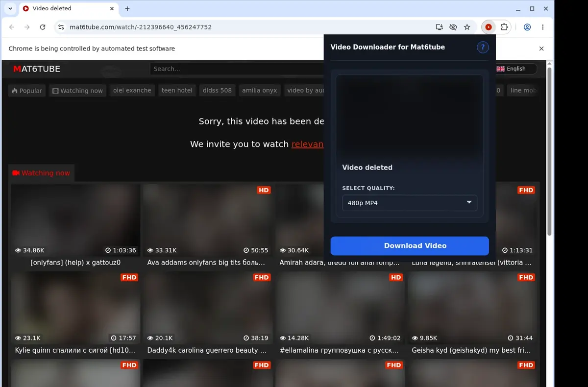Click the "33.31K" view count
This screenshot has height=387, width=588.
point(162,250)
